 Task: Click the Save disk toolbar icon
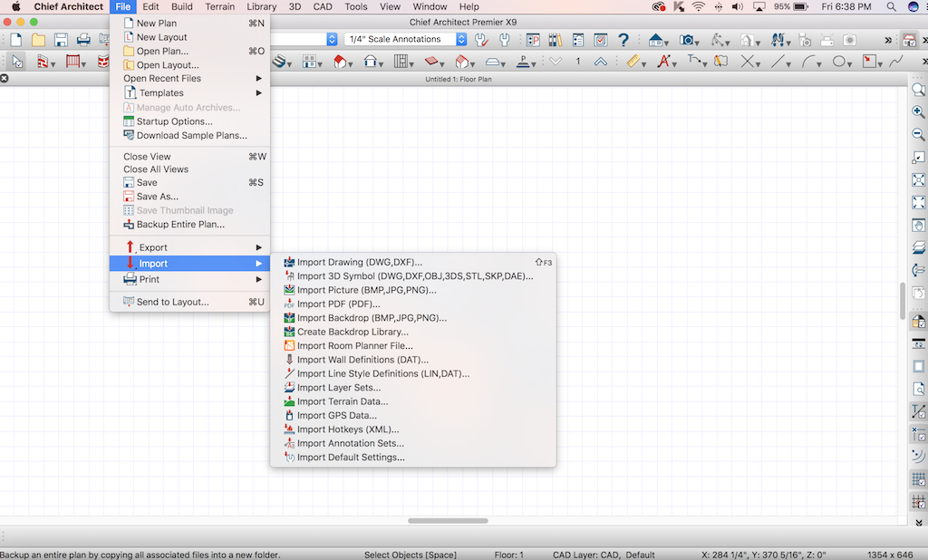(61, 40)
